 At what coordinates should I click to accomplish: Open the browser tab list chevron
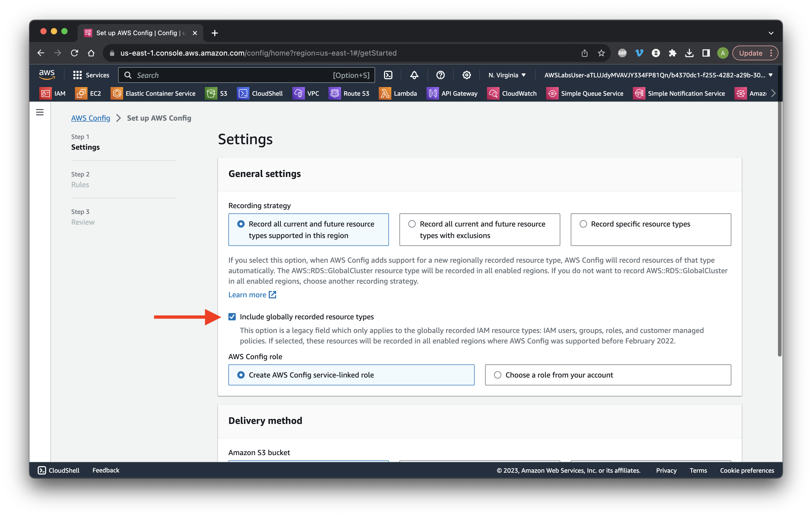click(771, 33)
